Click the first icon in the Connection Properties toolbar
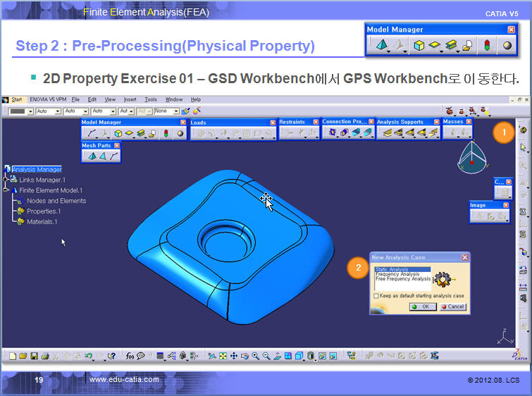Screen dimensions: 532x396 tap(332, 132)
